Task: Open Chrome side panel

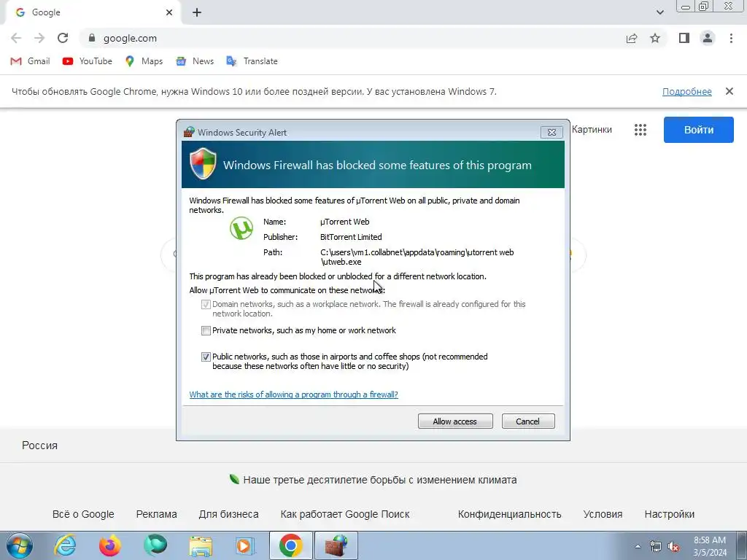Action: 684,38
